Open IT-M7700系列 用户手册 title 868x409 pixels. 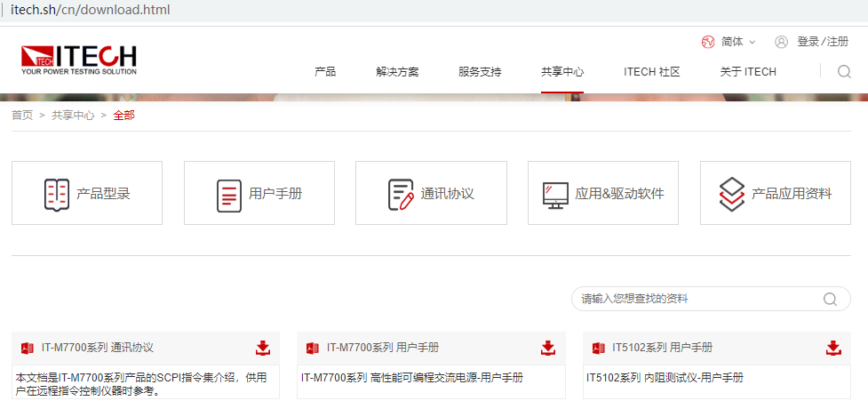[383, 348]
